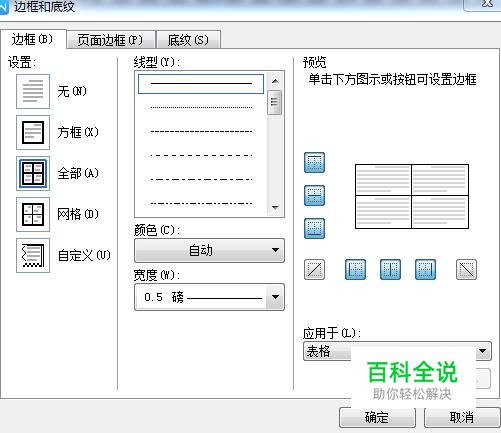Toggle the diagonal down border button

466,269
